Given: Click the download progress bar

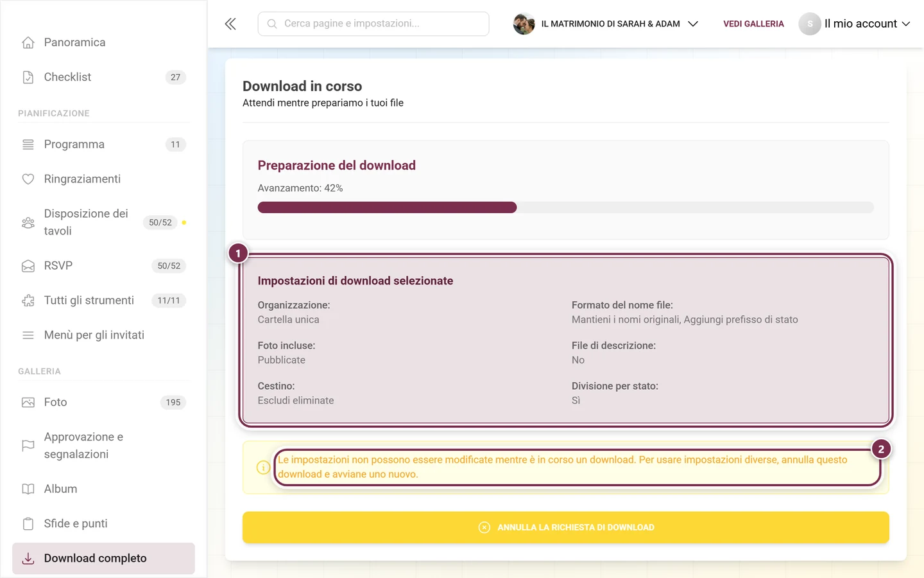Looking at the screenshot, I should click(565, 207).
